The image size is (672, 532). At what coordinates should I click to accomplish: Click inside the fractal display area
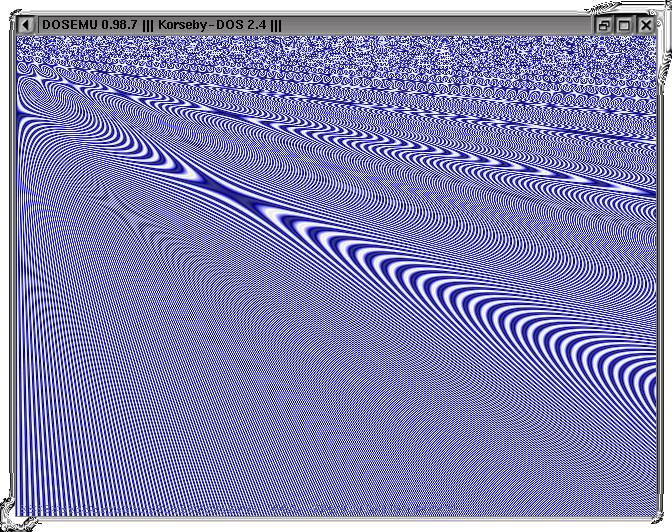point(336,276)
